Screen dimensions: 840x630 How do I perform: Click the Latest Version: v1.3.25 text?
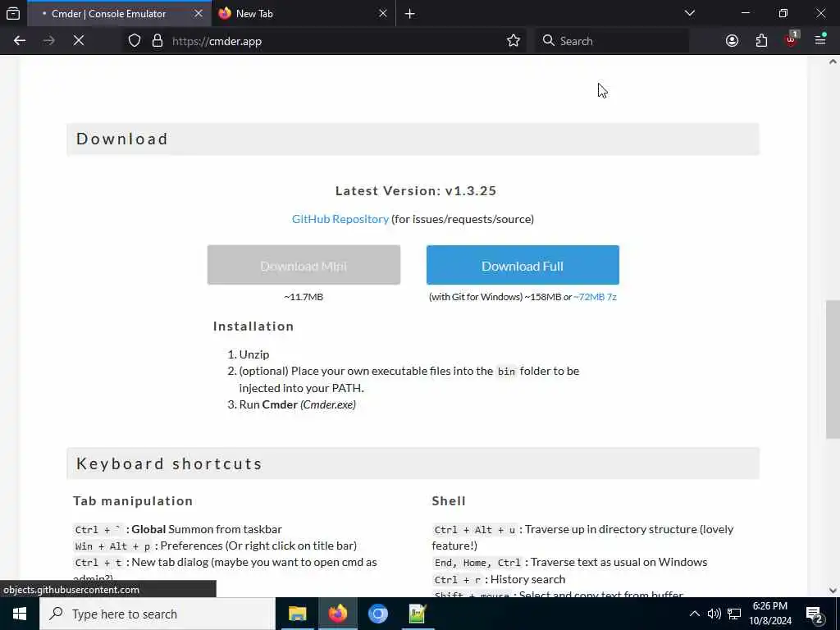point(416,190)
